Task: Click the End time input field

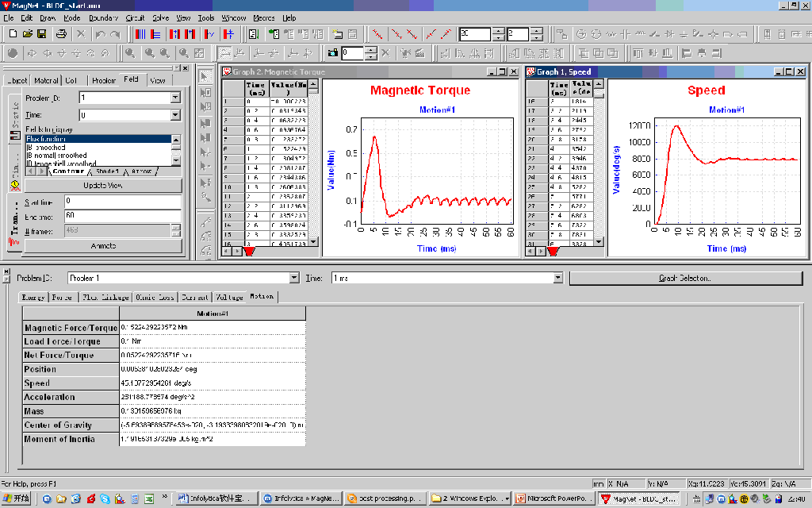Action: click(123, 216)
